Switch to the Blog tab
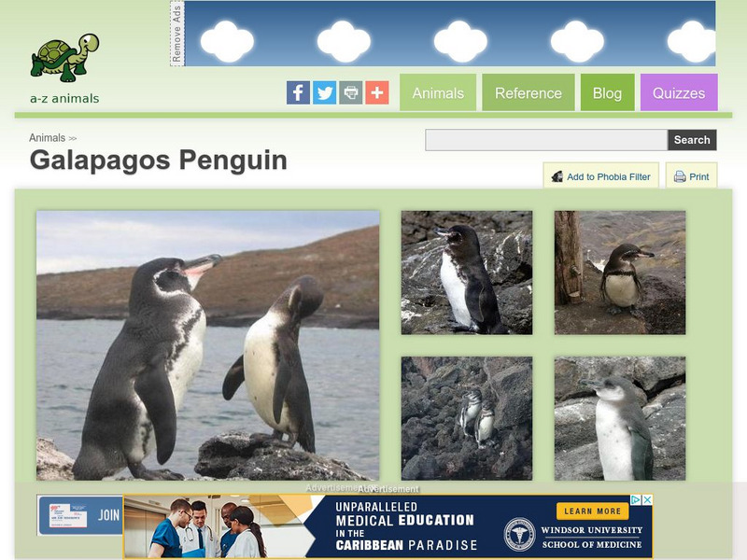The image size is (747, 560). tap(608, 92)
